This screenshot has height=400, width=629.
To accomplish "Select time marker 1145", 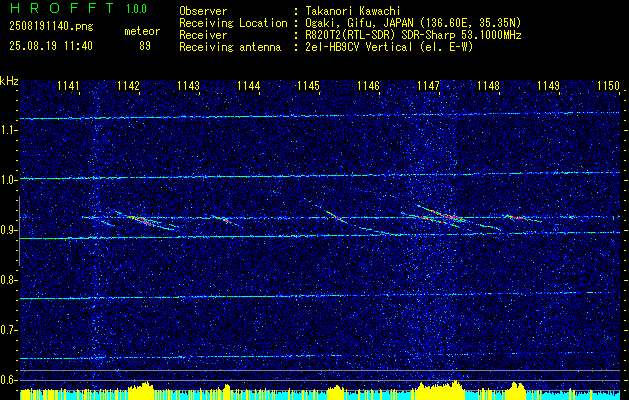I will click(x=308, y=85).
